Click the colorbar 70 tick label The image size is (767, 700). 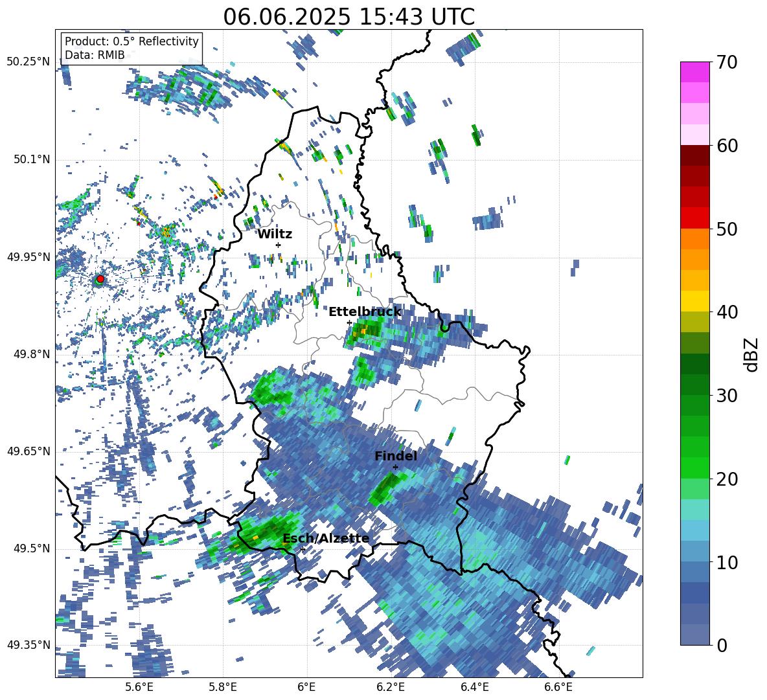coord(727,62)
